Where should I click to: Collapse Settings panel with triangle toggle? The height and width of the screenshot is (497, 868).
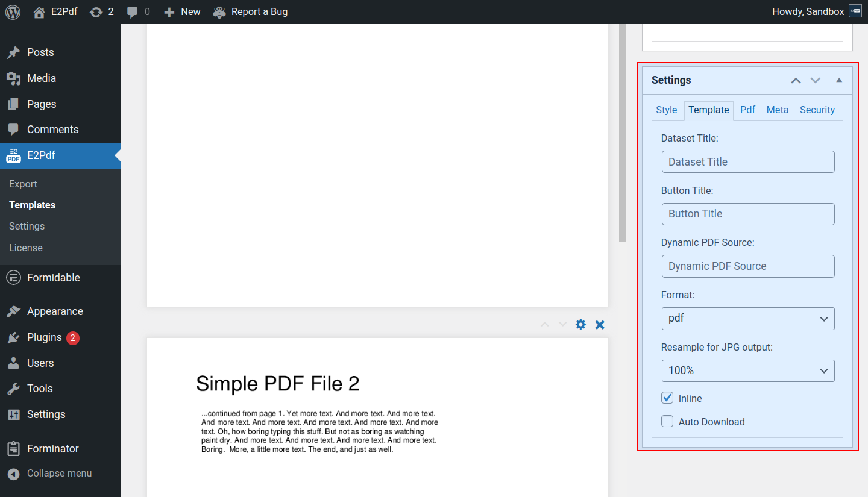click(839, 80)
